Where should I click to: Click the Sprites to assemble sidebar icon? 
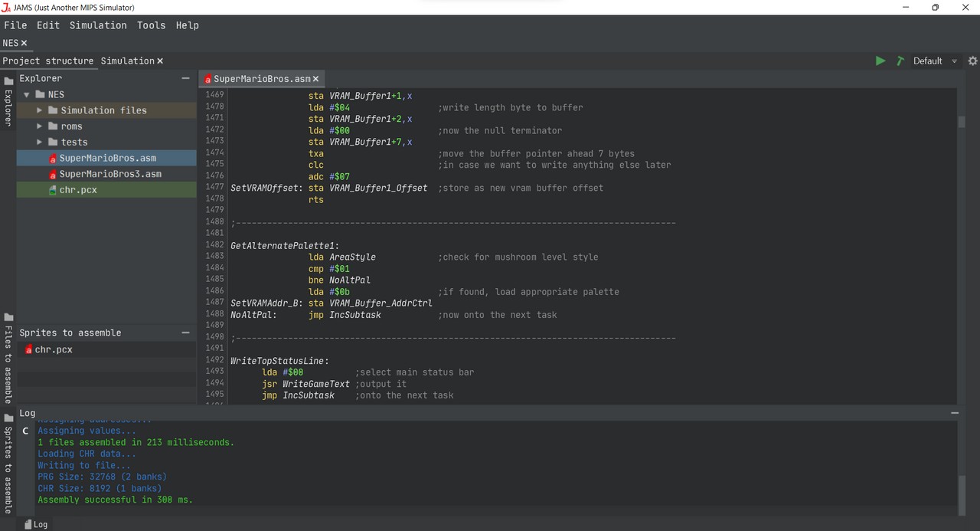[8, 418]
